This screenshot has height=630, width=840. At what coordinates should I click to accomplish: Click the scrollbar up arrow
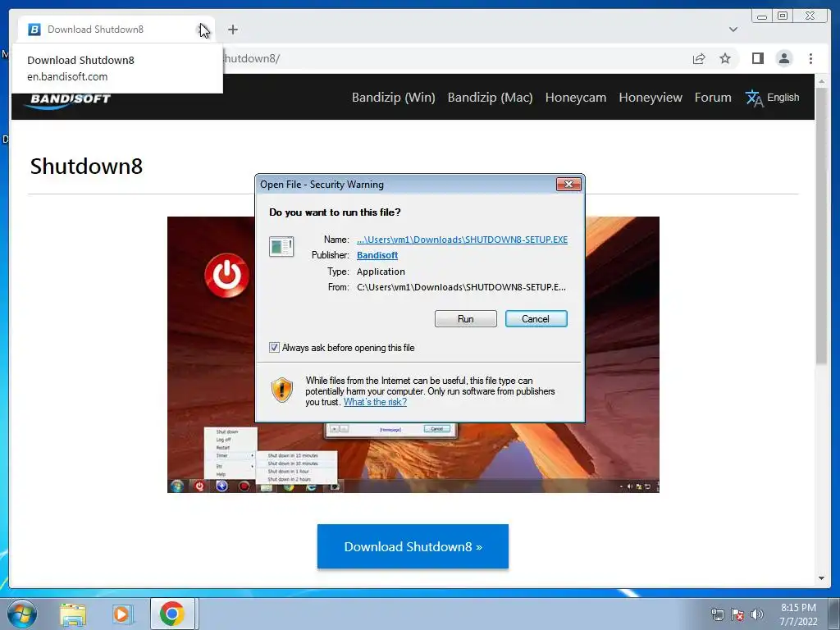point(821,81)
